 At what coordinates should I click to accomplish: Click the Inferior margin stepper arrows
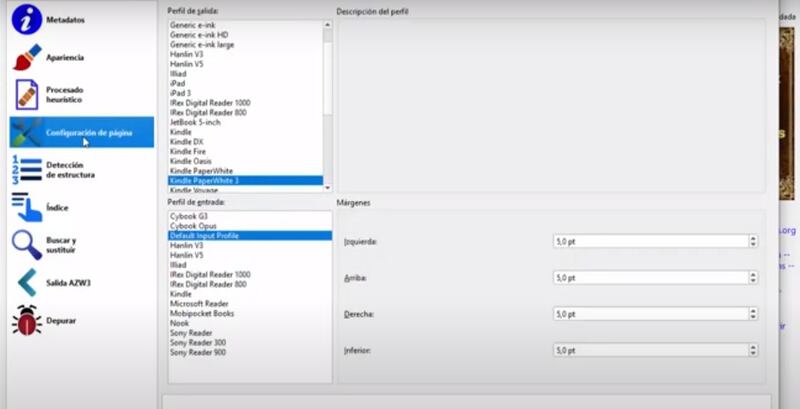752,350
